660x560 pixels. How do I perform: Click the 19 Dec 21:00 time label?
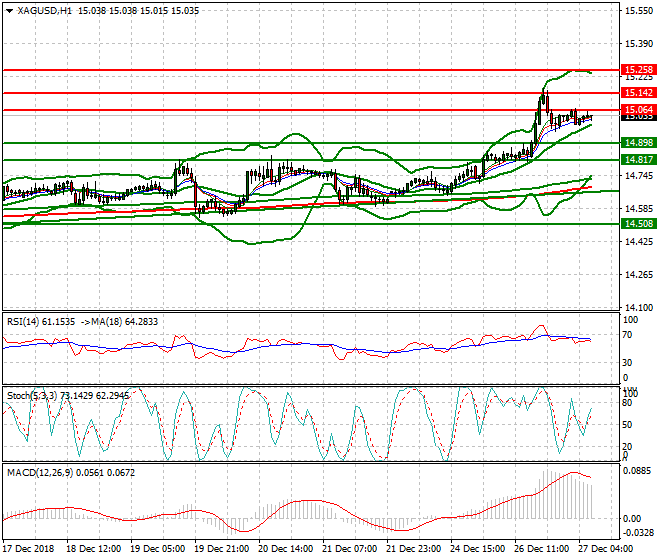221,549
